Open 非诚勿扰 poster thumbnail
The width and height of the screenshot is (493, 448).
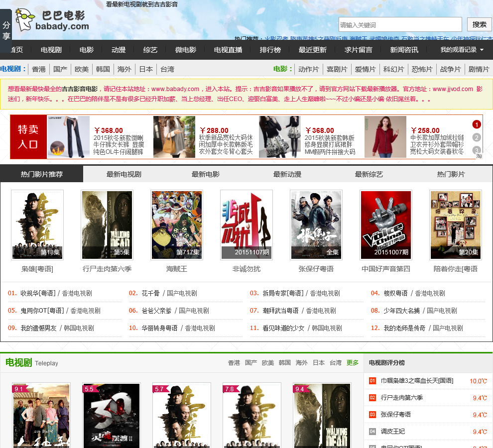(x=246, y=225)
